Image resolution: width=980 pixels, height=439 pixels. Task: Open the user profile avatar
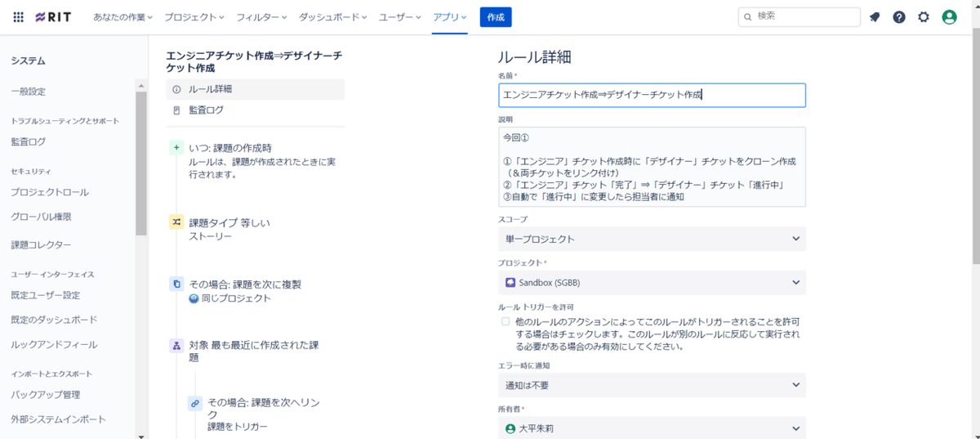[x=949, y=17]
